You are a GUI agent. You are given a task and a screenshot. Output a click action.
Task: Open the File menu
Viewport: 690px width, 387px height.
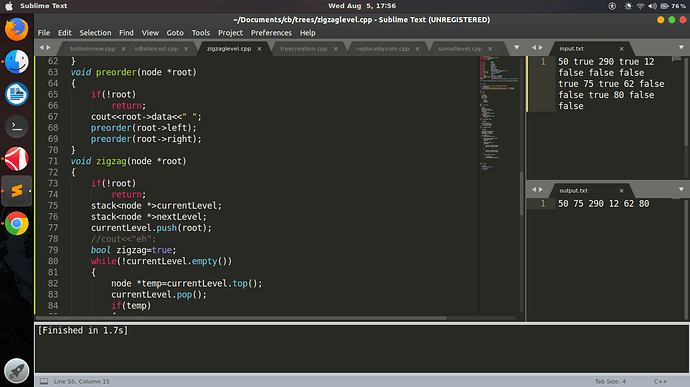[x=44, y=33]
